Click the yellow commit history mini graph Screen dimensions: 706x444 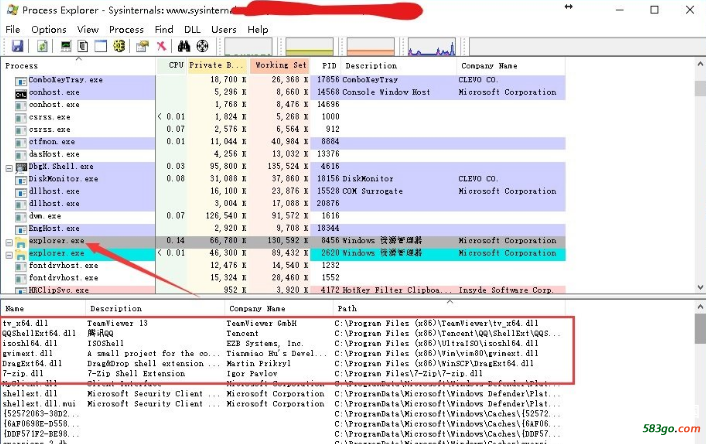pos(310,46)
